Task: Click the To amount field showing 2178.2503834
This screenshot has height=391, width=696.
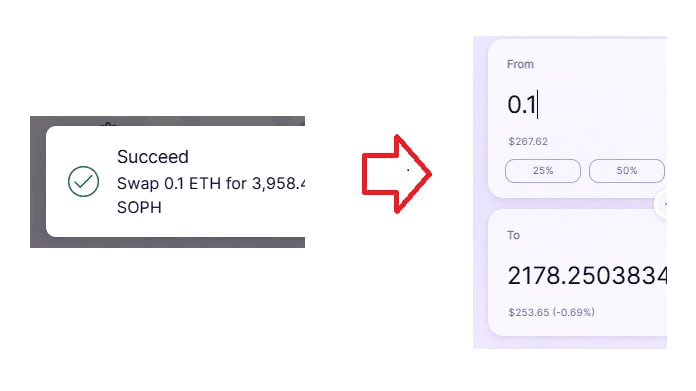Action: click(587, 276)
